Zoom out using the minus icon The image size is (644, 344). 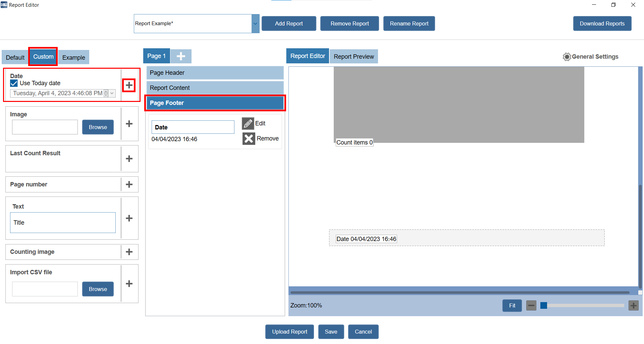[531, 305]
